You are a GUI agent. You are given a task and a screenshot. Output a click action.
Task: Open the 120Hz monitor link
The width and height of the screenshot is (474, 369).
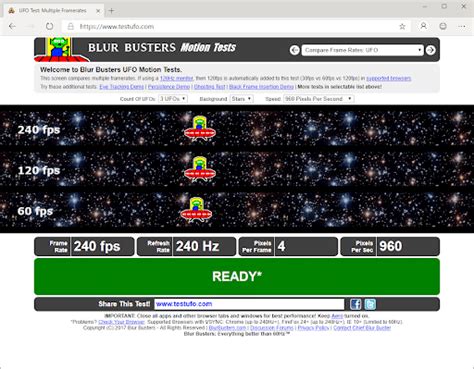click(x=176, y=78)
